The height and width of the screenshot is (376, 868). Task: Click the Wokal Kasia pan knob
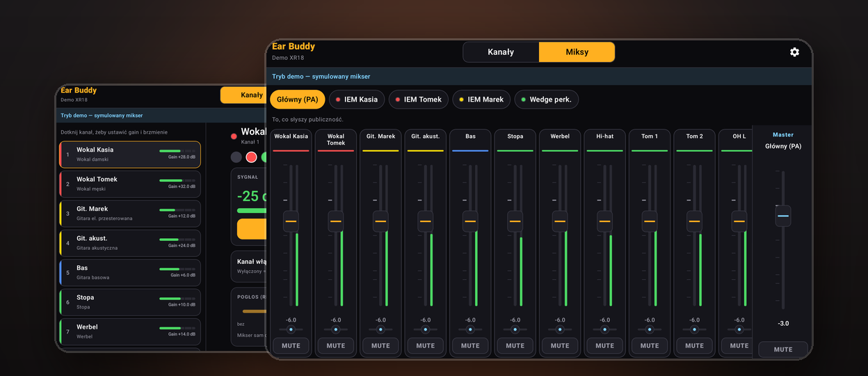coord(291,329)
